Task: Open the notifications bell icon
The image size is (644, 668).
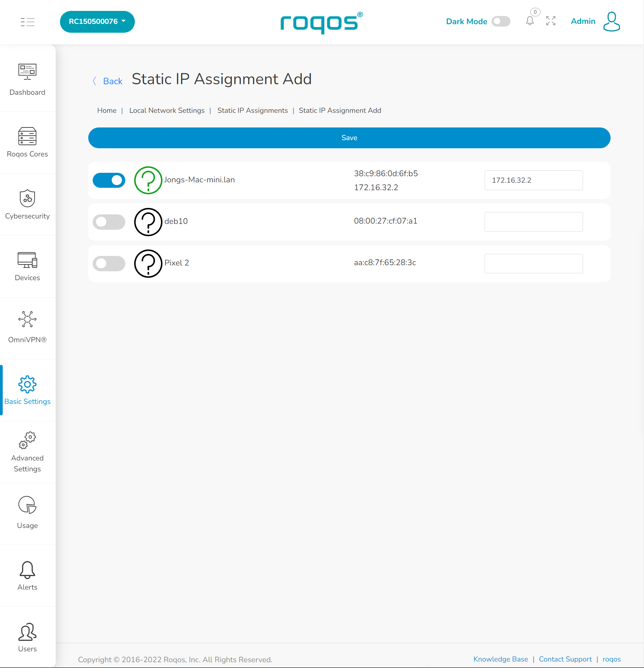Action: click(530, 21)
